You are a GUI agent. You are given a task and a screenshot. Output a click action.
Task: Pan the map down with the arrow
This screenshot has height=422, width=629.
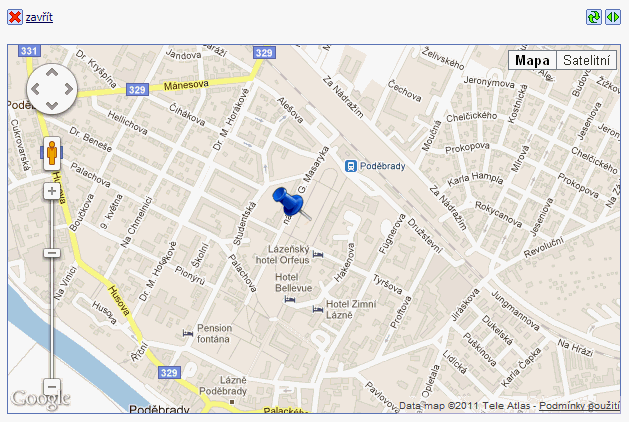[x=52, y=106]
